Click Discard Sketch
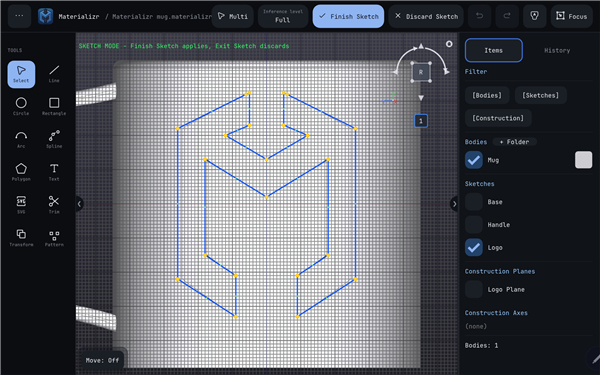This screenshot has height=375, width=600. [426, 16]
